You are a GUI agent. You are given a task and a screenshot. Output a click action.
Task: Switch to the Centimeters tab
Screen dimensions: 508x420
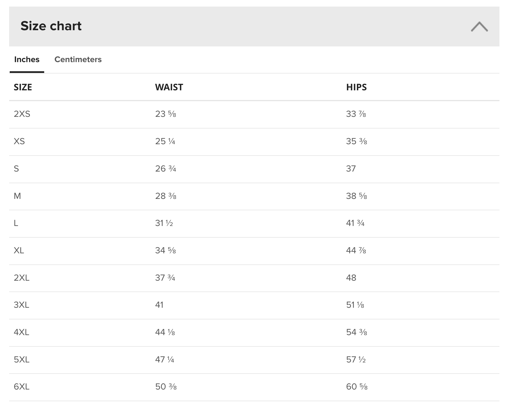point(78,59)
